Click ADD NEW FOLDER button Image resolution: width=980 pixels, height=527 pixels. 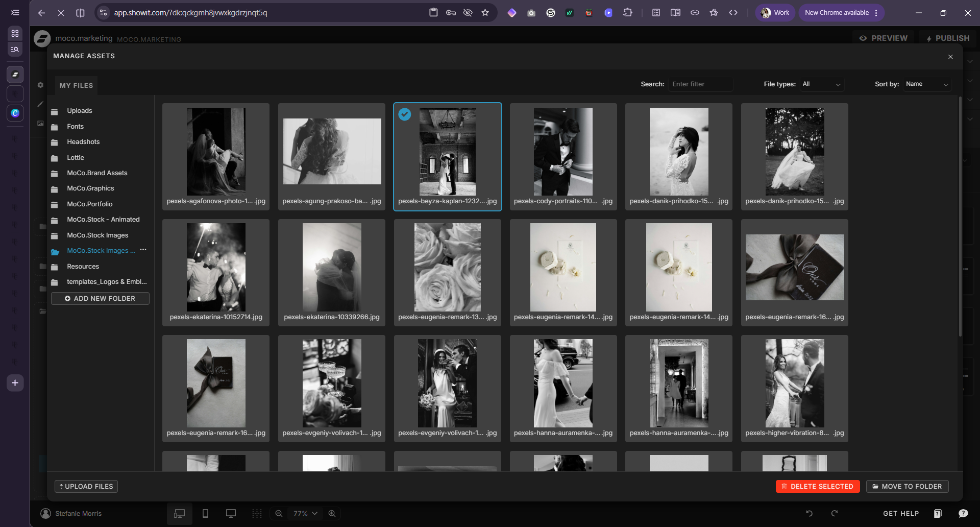100,299
